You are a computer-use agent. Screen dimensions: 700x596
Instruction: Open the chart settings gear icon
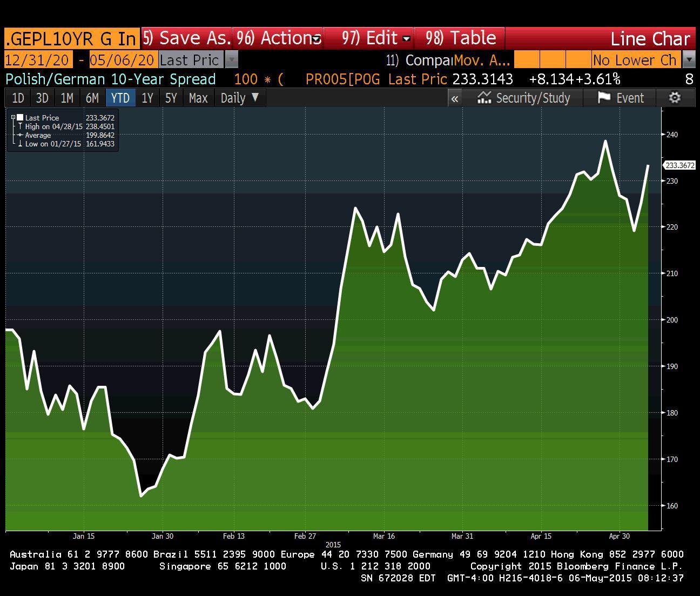(x=675, y=98)
